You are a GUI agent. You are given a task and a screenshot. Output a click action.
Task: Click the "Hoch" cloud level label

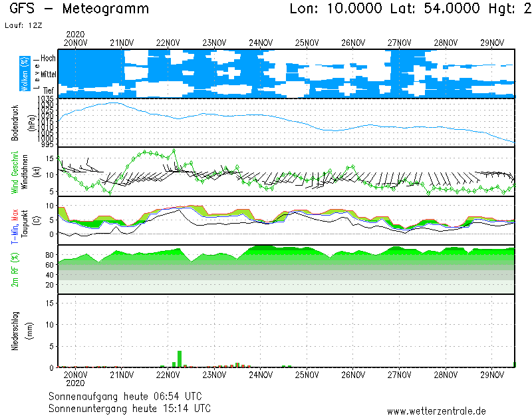point(48,59)
